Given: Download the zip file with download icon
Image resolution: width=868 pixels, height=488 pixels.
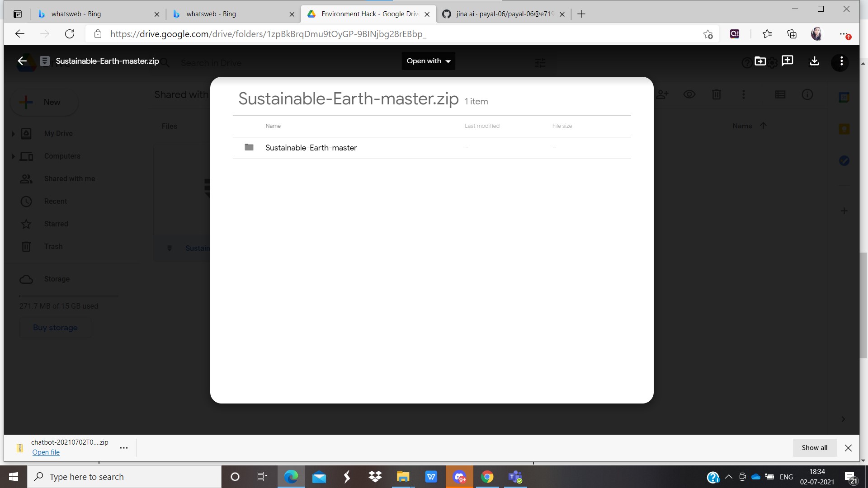Looking at the screenshot, I should (x=814, y=61).
